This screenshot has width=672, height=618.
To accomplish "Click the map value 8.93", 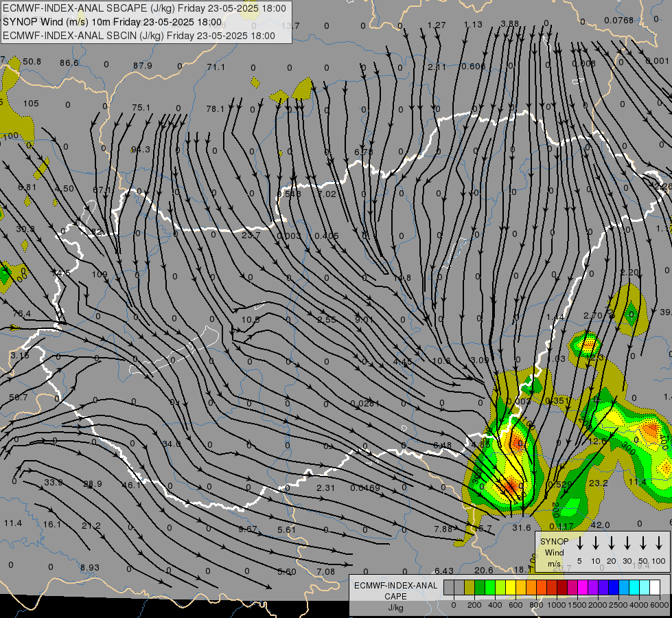I will (x=89, y=567).
